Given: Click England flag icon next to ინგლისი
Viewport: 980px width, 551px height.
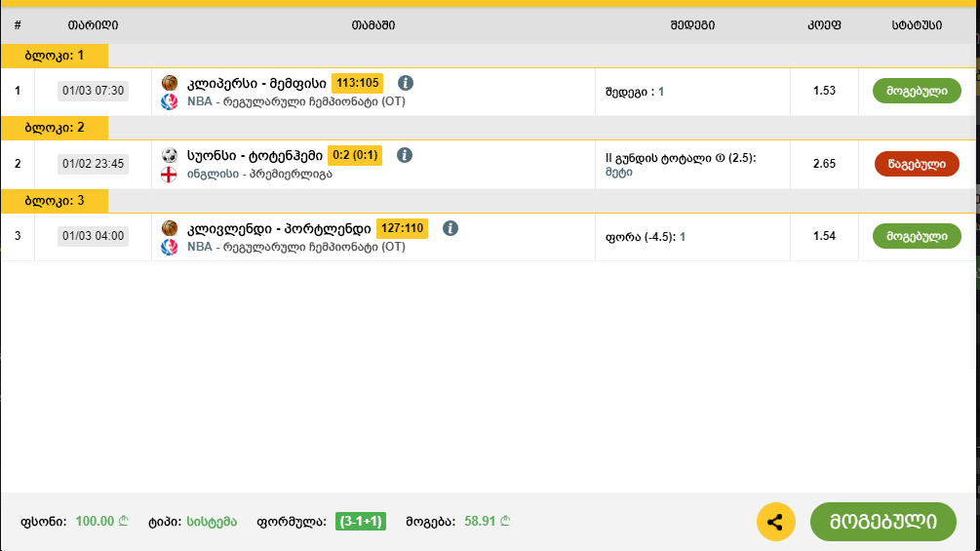Looking at the screenshot, I should tap(169, 175).
